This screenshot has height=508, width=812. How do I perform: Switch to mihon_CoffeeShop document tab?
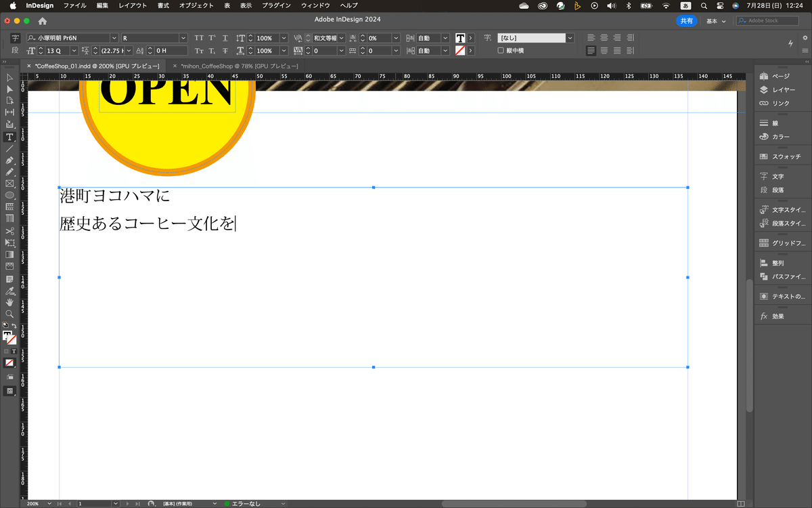tap(240, 66)
